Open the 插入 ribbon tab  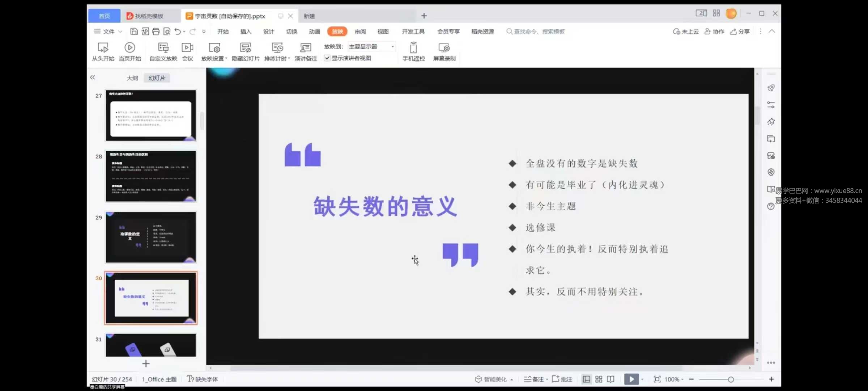pos(246,31)
